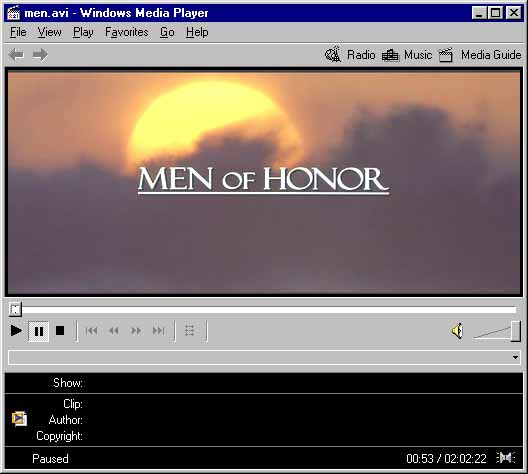Click the Skip Back track icon
This screenshot has width=528, height=474.
[x=91, y=331]
